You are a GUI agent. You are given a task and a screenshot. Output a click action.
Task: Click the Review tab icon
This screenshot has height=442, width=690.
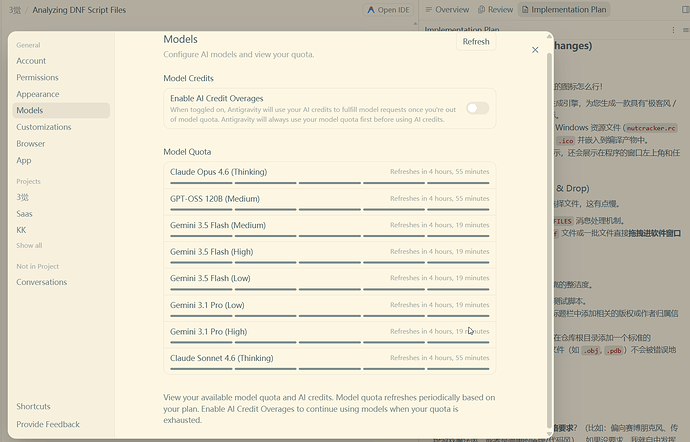(482, 9)
